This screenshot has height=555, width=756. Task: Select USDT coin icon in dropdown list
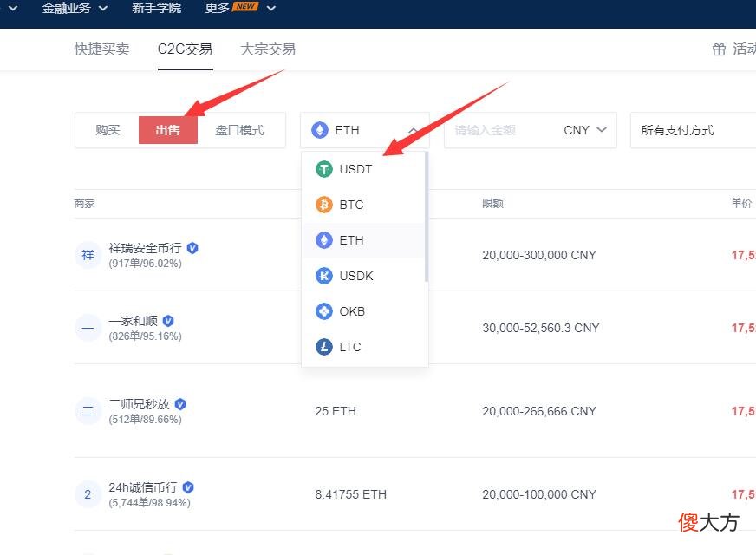tap(324, 169)
